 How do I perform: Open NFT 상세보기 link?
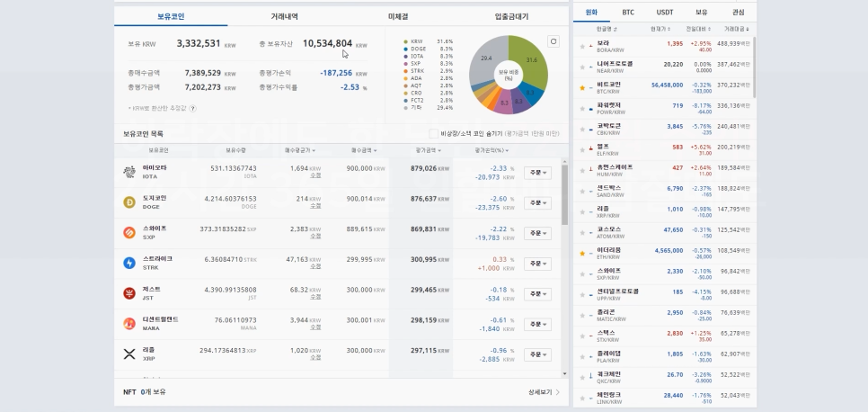point(544,392)
